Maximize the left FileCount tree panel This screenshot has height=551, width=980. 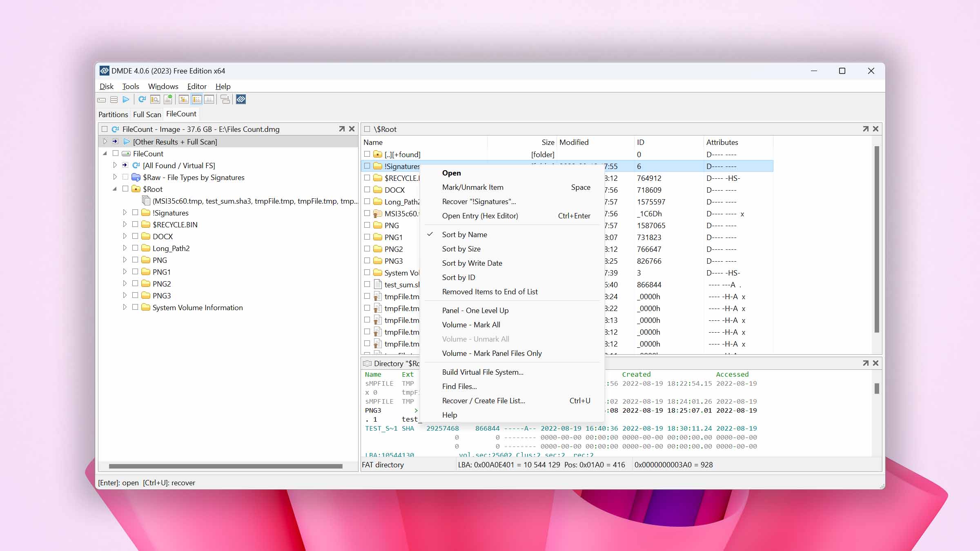coord(342,129)
